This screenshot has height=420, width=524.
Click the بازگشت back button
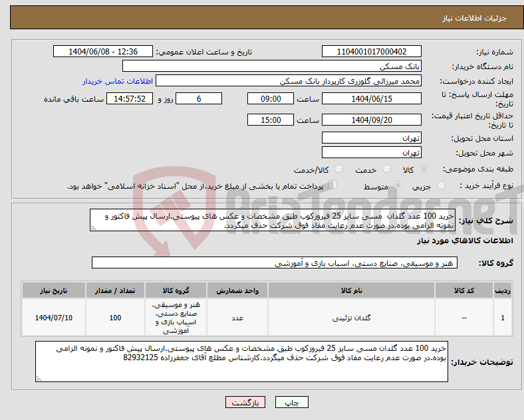coord(245,402)
